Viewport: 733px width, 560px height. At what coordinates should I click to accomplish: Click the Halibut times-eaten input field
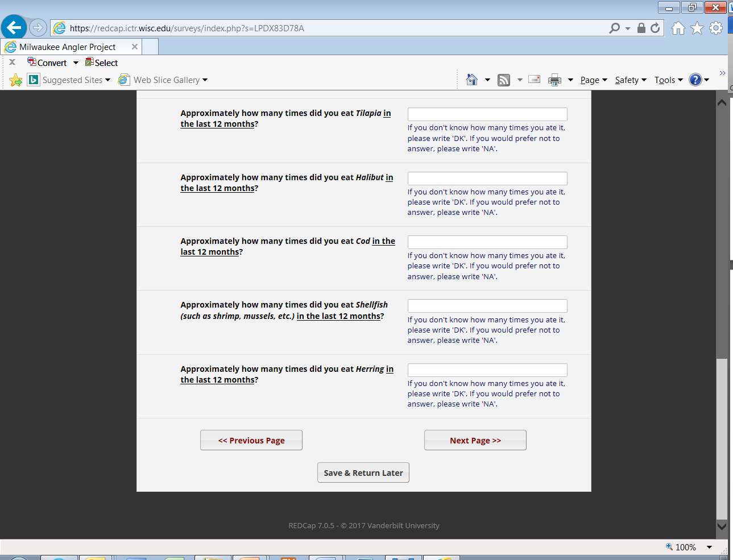[487, 179]
